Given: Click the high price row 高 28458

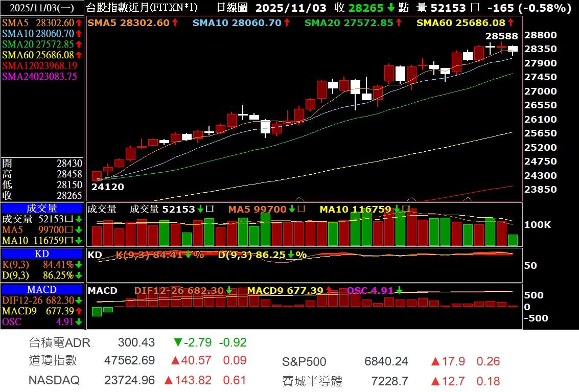Looking at the screenshot, I should pyautogui.click(x=42, y=174).
